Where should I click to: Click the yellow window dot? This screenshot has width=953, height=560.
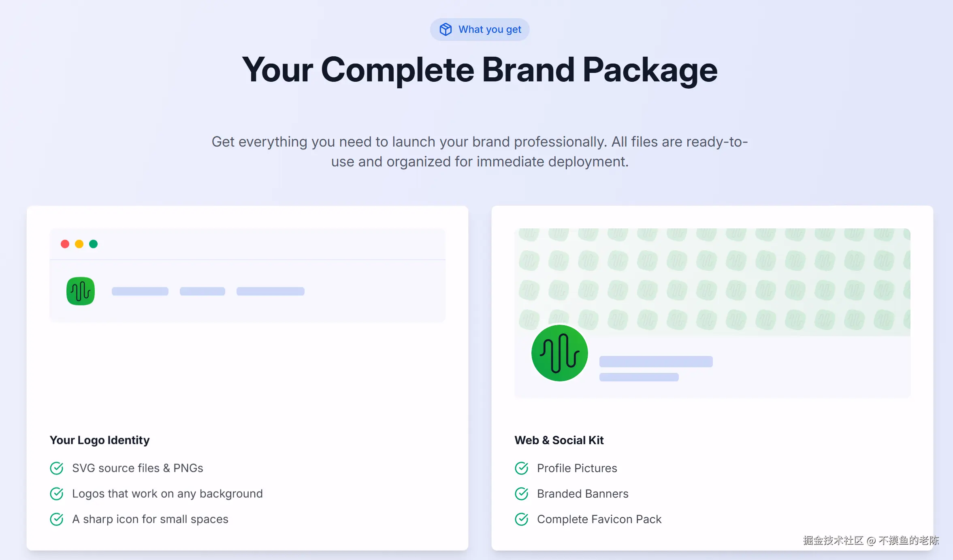click(x=79, y=244)
